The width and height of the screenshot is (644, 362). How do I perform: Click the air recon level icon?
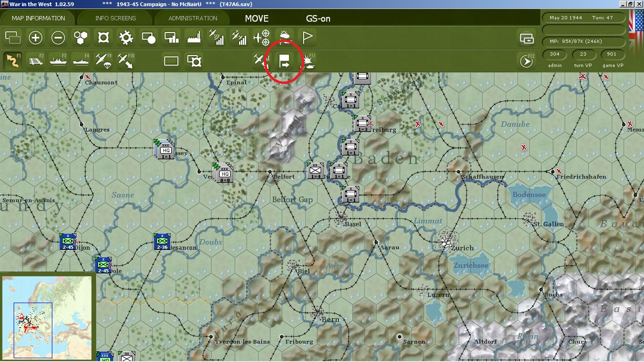216,37
